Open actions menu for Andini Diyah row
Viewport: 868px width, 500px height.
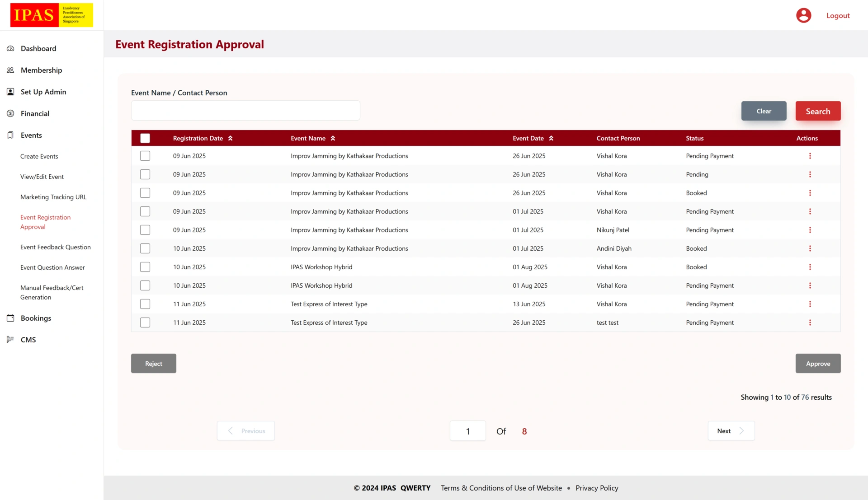[x=810, y=248]
